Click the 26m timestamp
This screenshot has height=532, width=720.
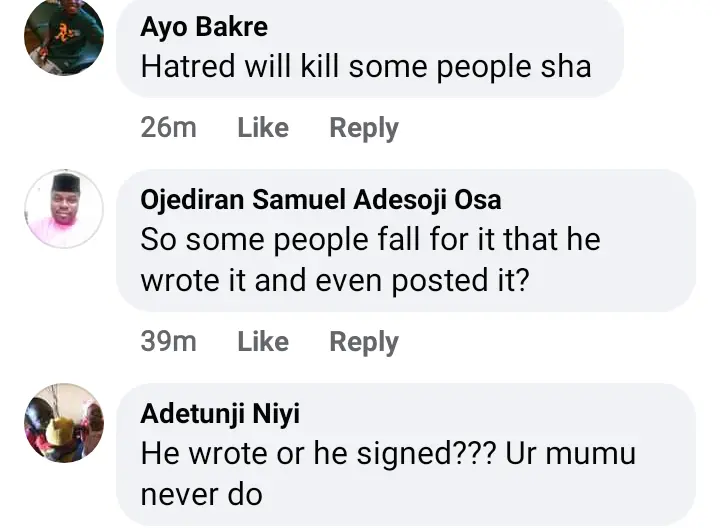tap(168, 128)
